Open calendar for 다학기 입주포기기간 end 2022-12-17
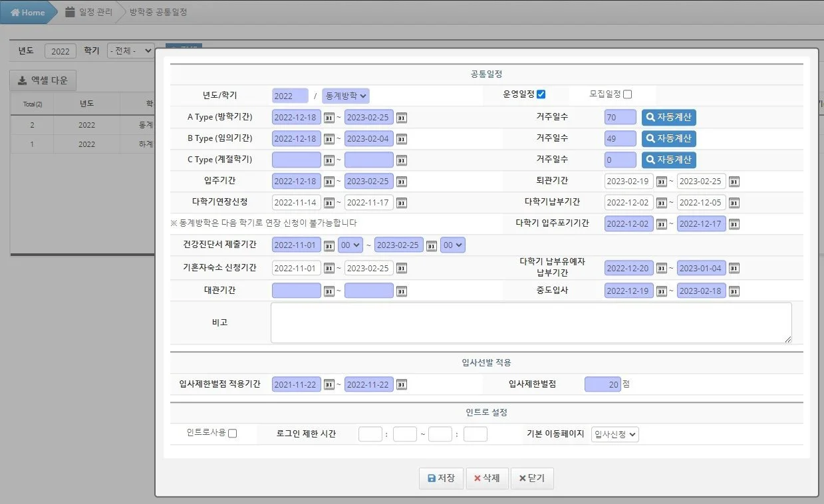The width and height of the screenshot is (824, 504). click(x=734, y=224)
